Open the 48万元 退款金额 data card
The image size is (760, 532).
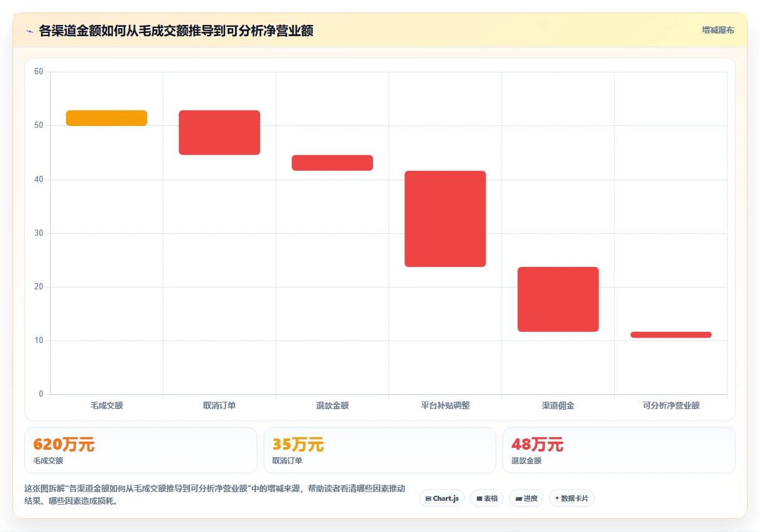point(619,450)
